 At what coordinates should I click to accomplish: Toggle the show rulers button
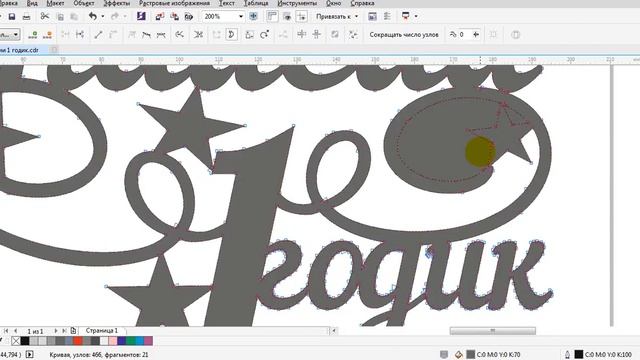pos(272,16)
